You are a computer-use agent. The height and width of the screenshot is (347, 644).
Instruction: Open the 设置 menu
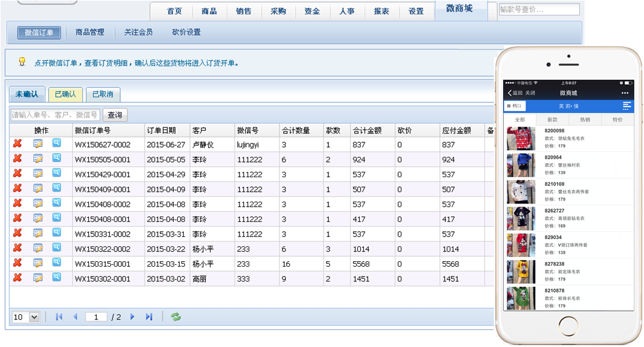(416, 11)
